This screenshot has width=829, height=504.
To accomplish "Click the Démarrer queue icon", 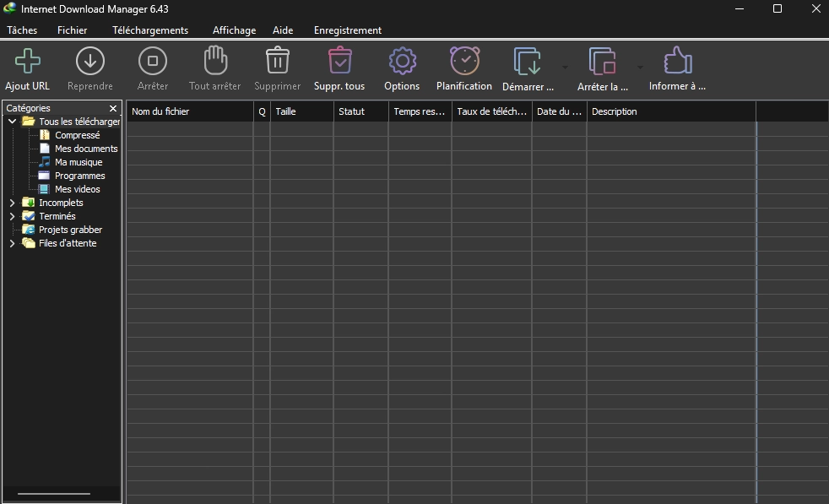I will coord(527,61).
